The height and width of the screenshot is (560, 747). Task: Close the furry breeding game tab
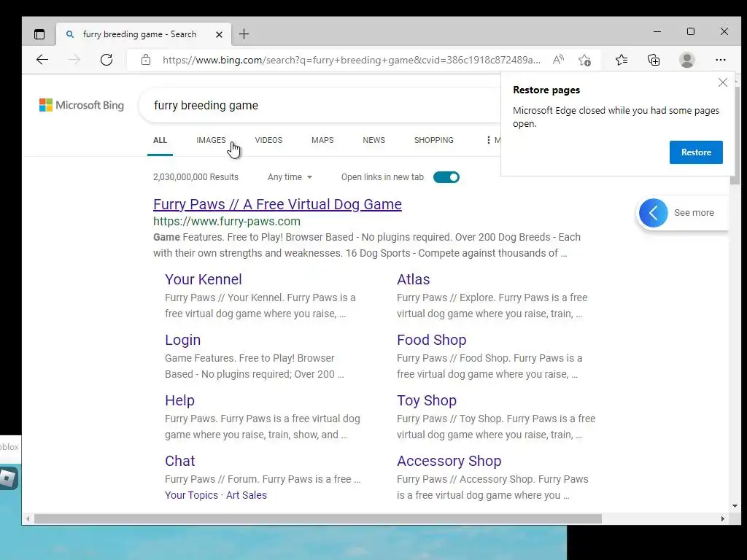point(219,34)
